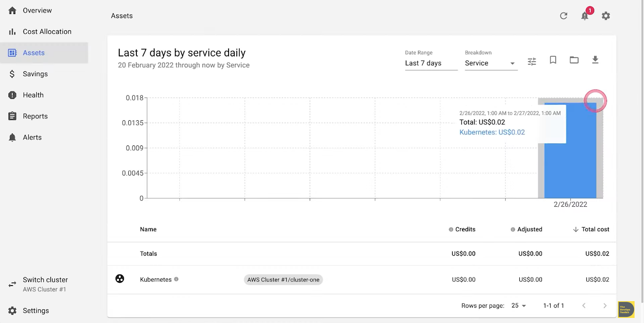
Task: Click the AWS Cluster #1/cluster-one chip
Action: click(283, 280)
